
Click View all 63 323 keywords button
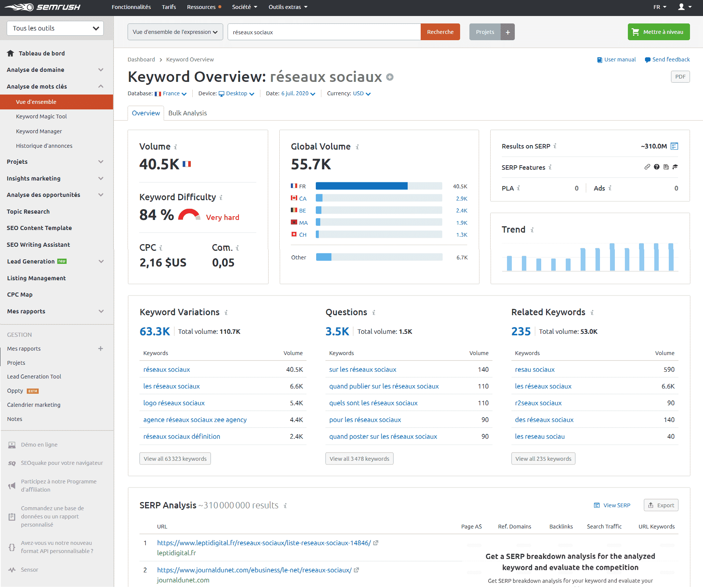point(175,458)
